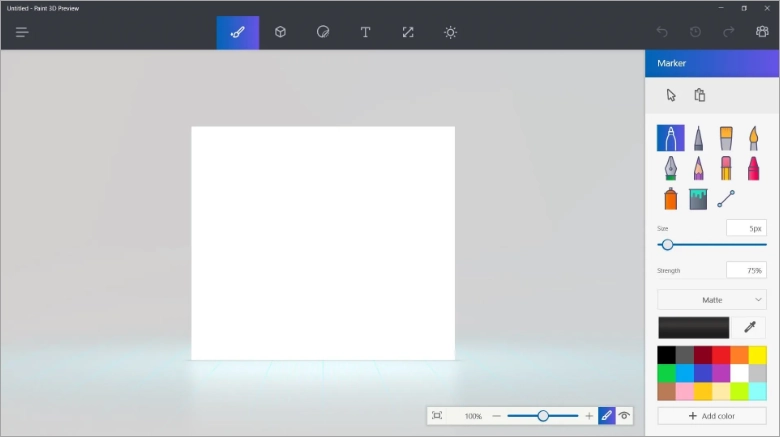Image resolution: width=780 pixels, height=437 pixels.
Task: Click the zoom slider handle
Action: [x=543, y=416]
